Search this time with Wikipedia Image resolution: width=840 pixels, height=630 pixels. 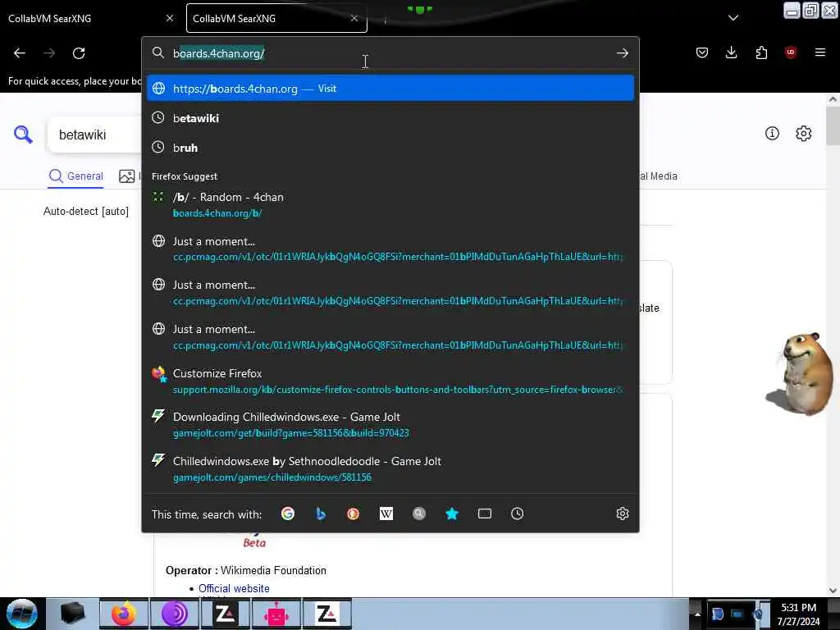(386, 514)
